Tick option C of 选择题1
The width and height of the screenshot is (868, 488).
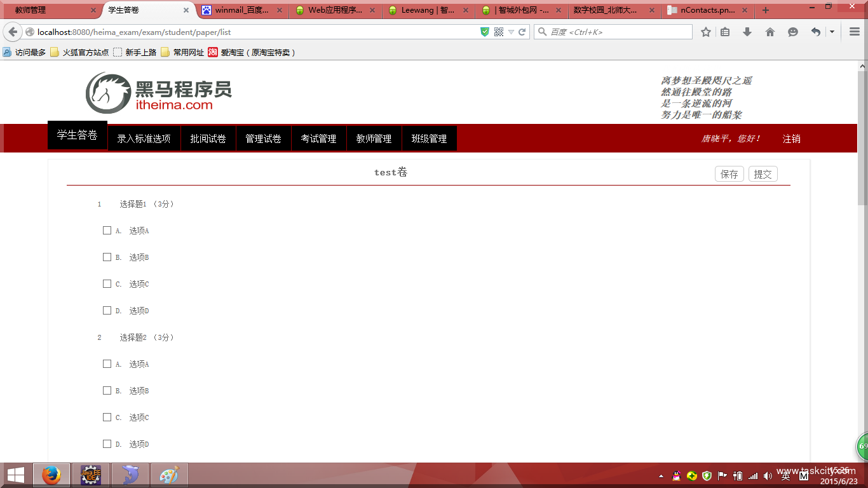coord(107,284)
